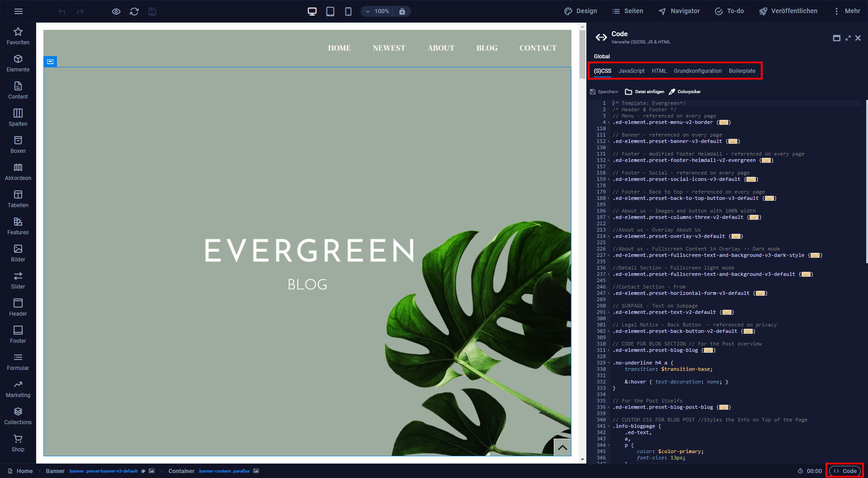
Task: Click Datei einfügen button
Action: (645, 92)
